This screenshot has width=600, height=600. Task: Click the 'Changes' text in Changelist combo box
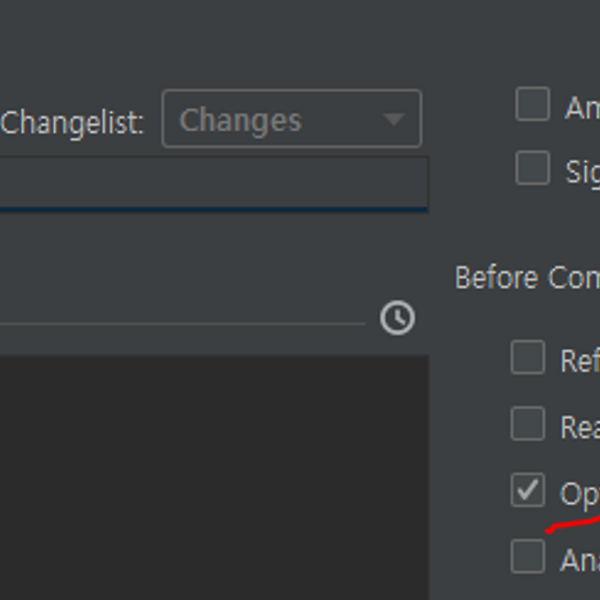click(x=240, y=120)
